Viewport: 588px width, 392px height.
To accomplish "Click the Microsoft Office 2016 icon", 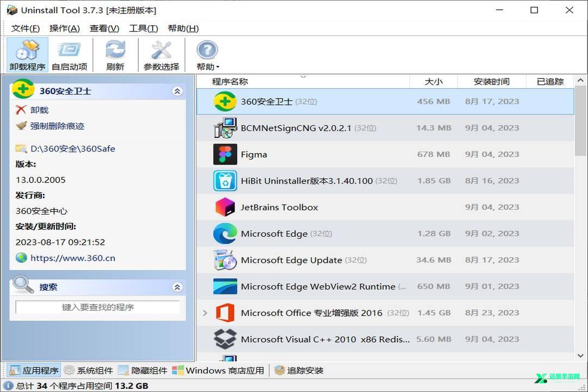I will (225, 313).
